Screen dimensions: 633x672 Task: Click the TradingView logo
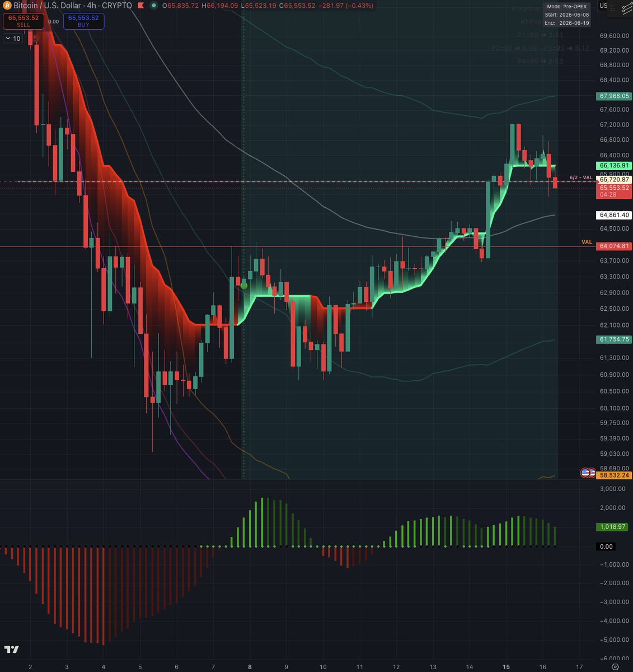click(x=11, y=649)
